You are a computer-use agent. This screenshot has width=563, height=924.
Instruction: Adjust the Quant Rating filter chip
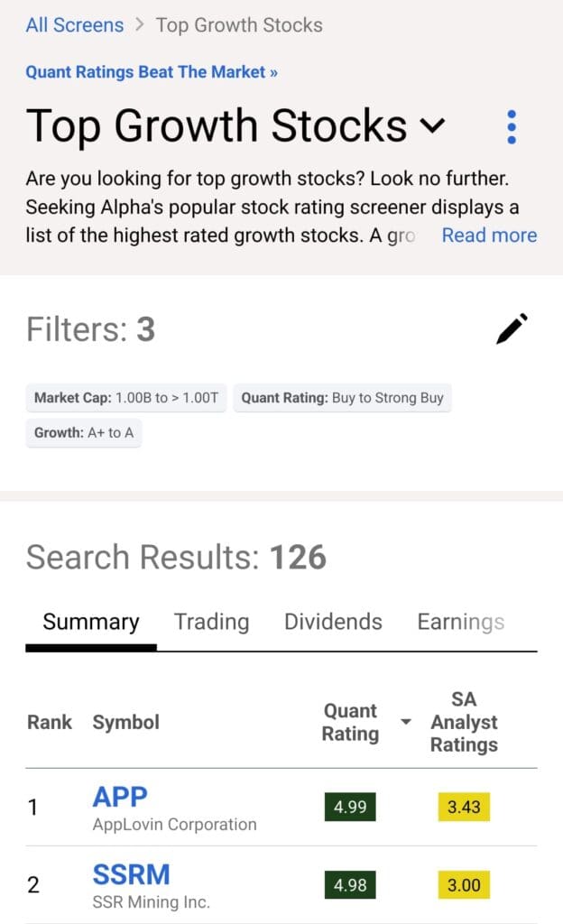pyautogui.click(x=343, y=398)
